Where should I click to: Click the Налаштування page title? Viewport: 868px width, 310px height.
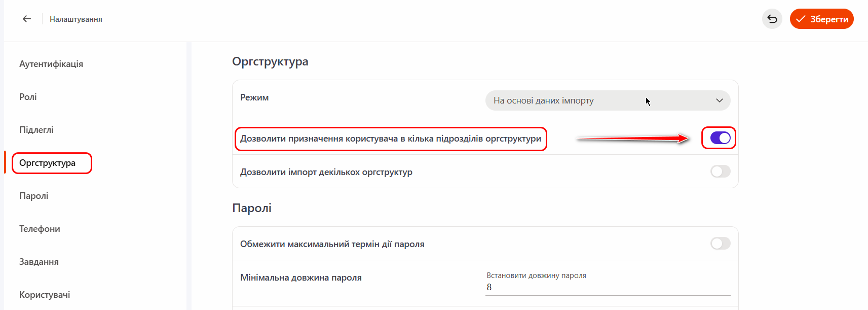pos(76,19)
